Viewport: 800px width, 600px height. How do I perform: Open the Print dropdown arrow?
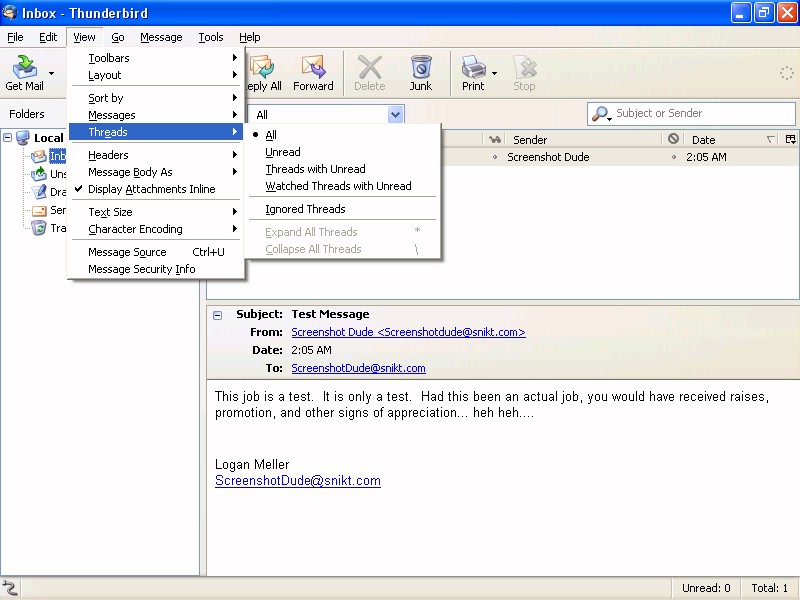click(x=494, y=73)
